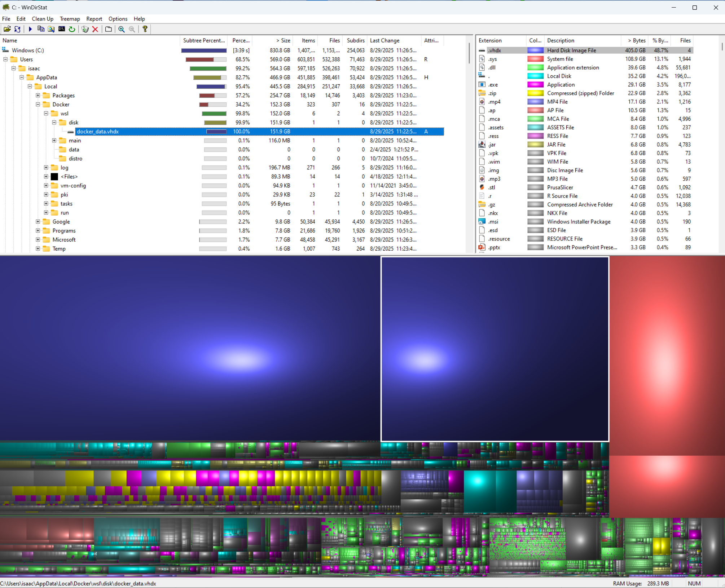Open the Treemap menu
Image resolution: width=725 pixels, height=588 pixels.
(70, 19)
